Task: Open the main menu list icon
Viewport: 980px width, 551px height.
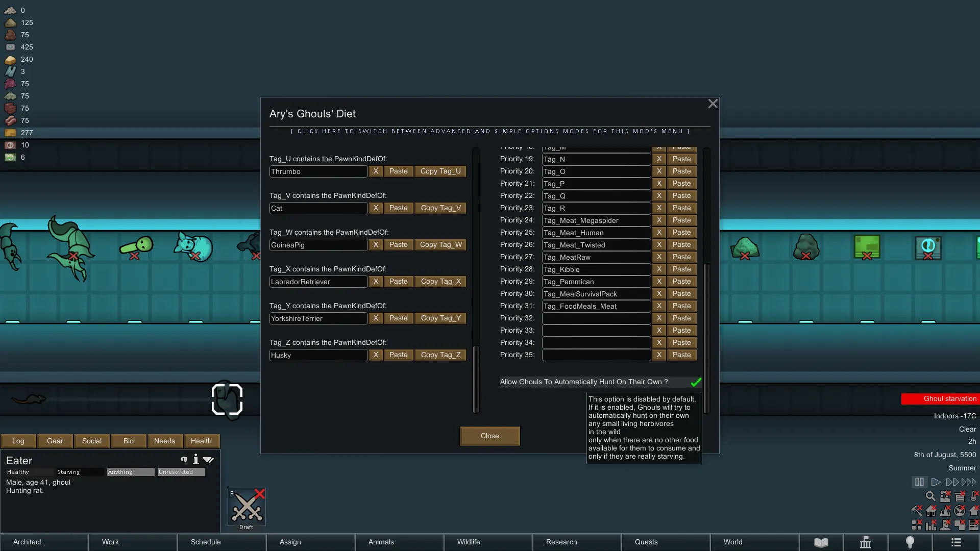Action: (956, 542)
